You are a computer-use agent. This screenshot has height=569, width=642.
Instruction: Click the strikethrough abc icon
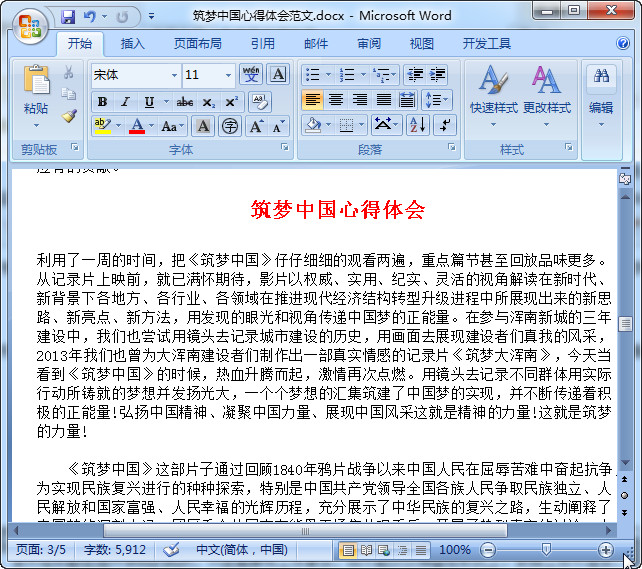tap(185, 102)
